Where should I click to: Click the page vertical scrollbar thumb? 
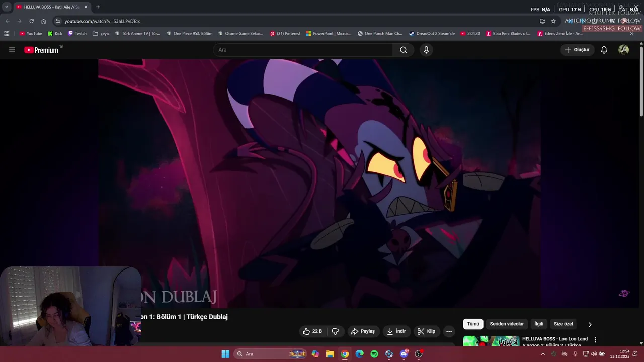641,81
